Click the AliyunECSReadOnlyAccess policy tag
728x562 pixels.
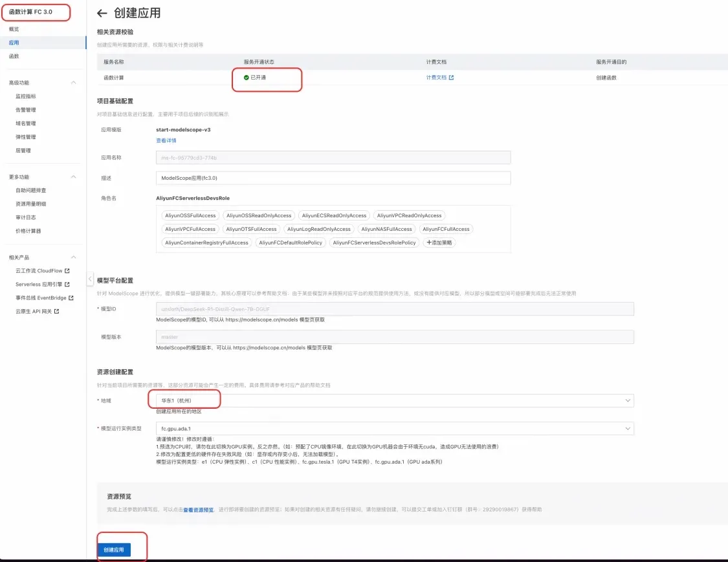click(x=335, y=215)
